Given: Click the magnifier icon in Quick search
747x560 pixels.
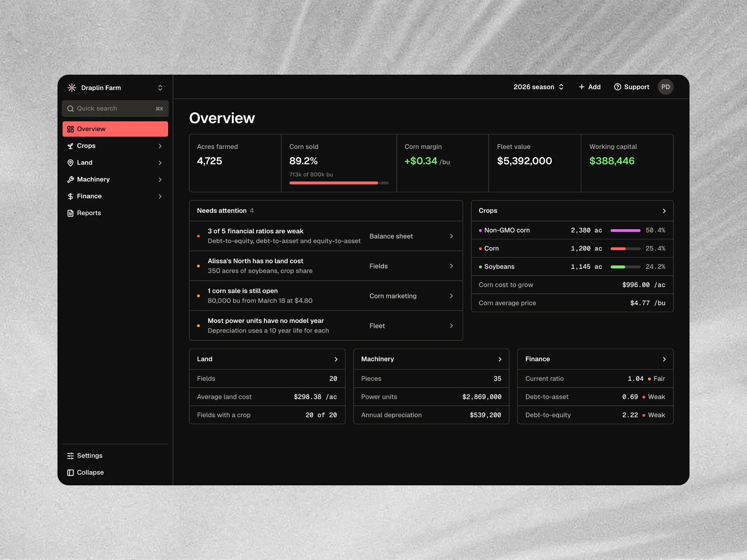Looking at the screenshot, I should (x=70, y=109).
